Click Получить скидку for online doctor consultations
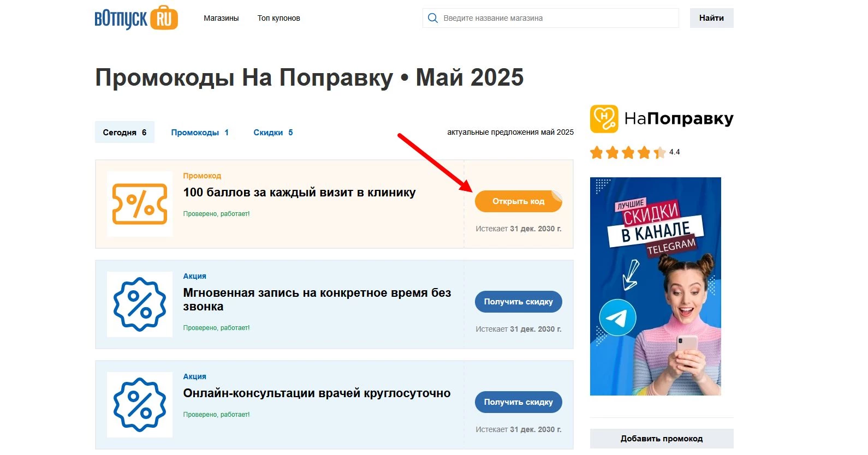 tap(518, 402)
